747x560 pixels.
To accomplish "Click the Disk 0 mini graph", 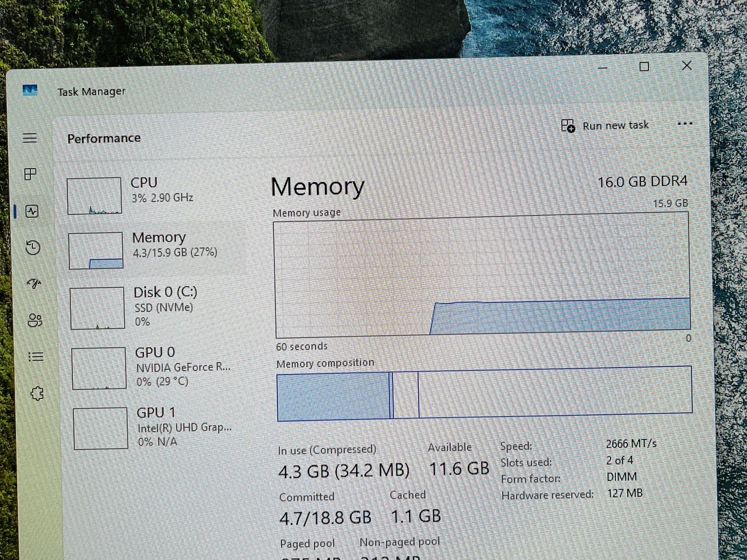I will point(97,308).
